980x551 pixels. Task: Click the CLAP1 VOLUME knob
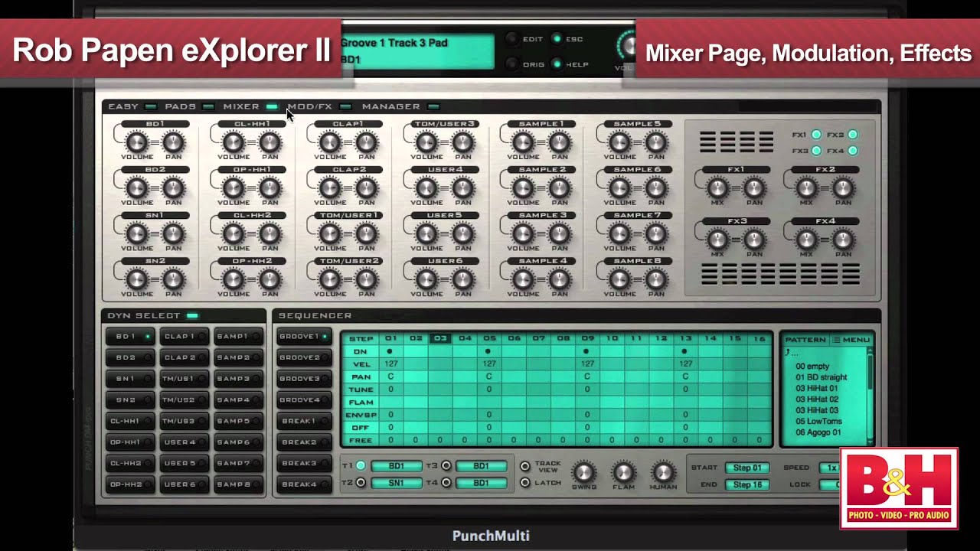329,142
